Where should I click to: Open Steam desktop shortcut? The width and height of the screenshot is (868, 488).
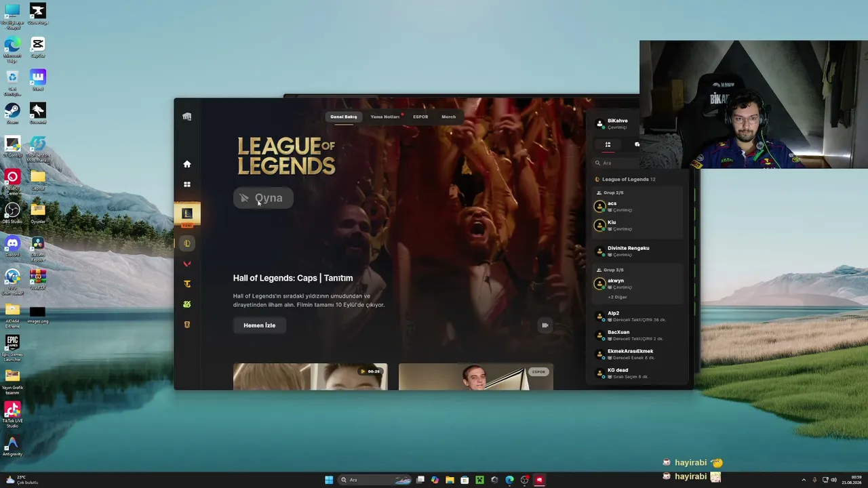click(12, 113)
